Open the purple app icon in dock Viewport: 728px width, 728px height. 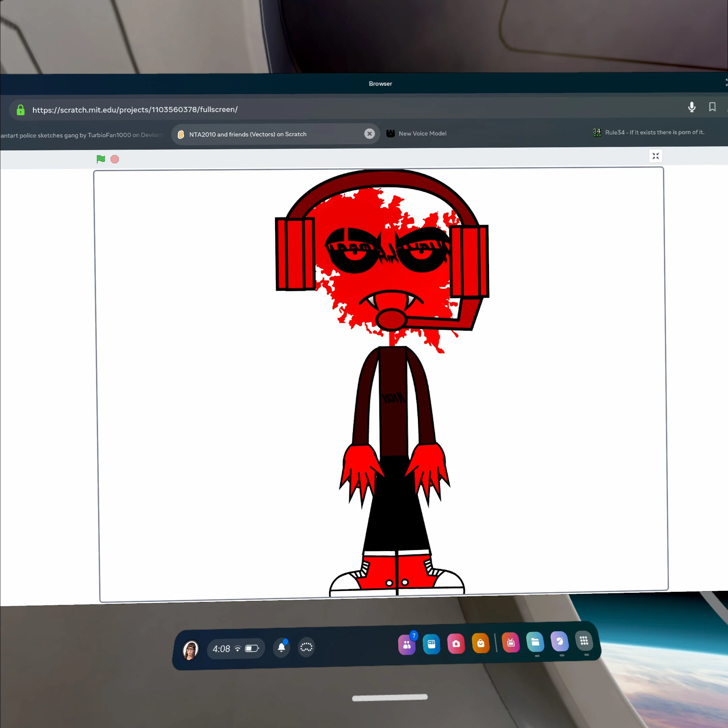click(x=559, y=641)
